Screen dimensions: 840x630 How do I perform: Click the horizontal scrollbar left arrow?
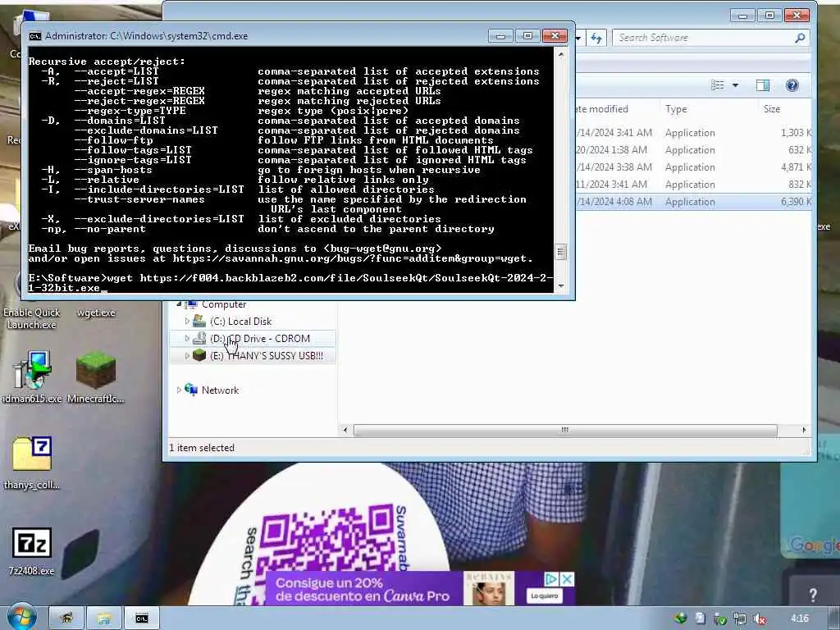pyautogui.click(x=345, y=430)
